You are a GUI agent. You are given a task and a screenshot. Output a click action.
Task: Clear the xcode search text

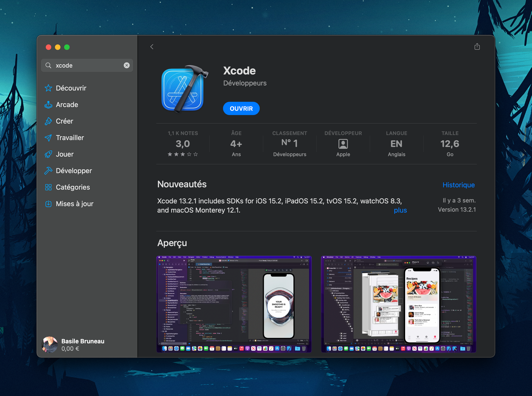point(127,65)
